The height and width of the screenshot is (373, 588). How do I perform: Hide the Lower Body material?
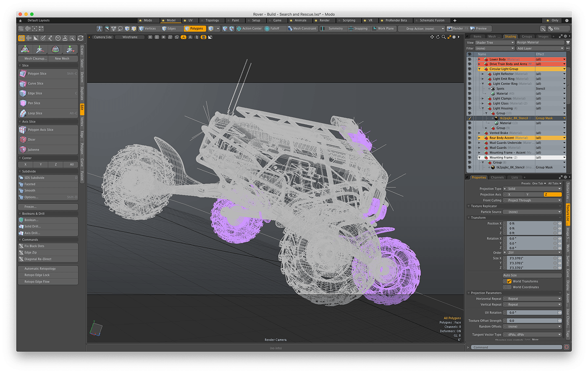coord(470,59)
